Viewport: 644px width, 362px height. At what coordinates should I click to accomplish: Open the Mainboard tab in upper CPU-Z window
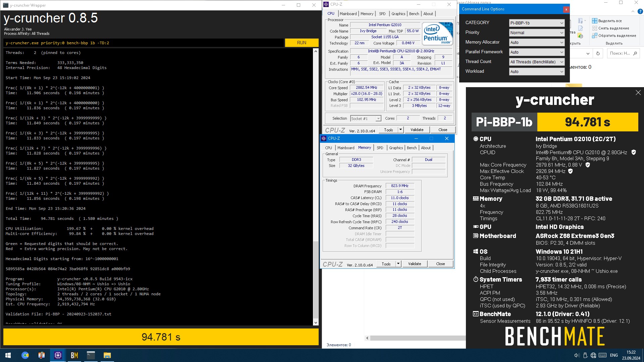[348, 14]
